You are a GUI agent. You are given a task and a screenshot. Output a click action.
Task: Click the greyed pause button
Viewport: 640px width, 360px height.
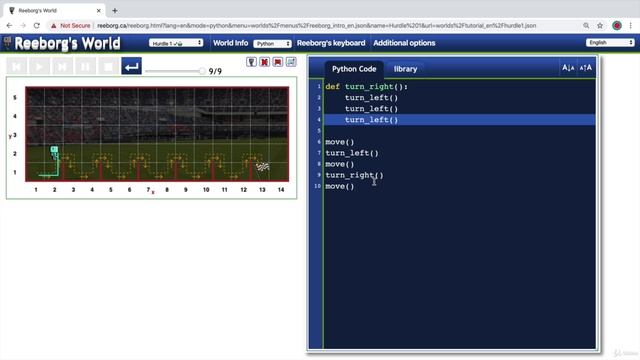coord(85,67)
